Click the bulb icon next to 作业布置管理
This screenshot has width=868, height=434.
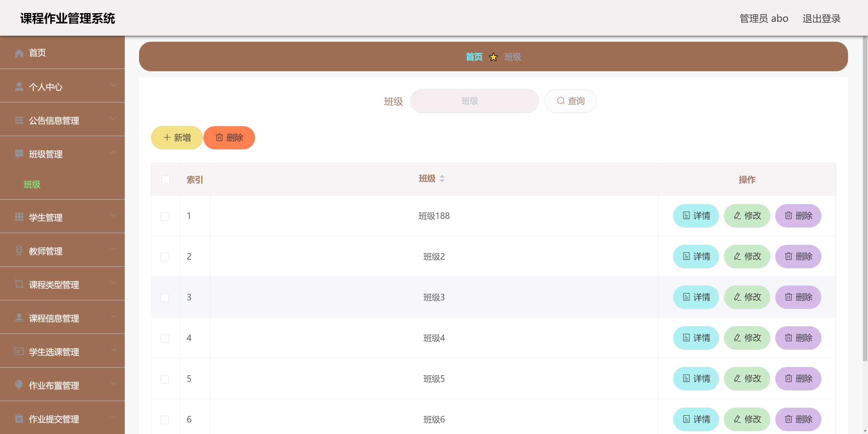19,385
